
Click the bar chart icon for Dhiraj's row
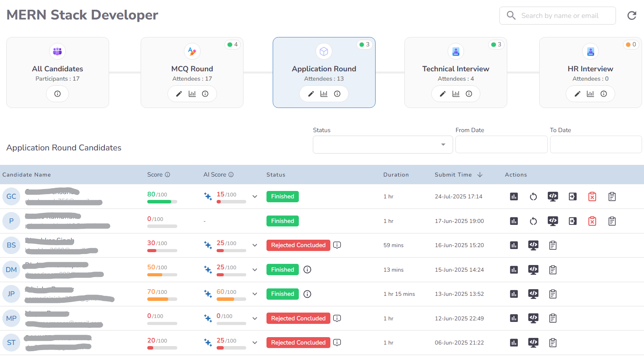513,269
